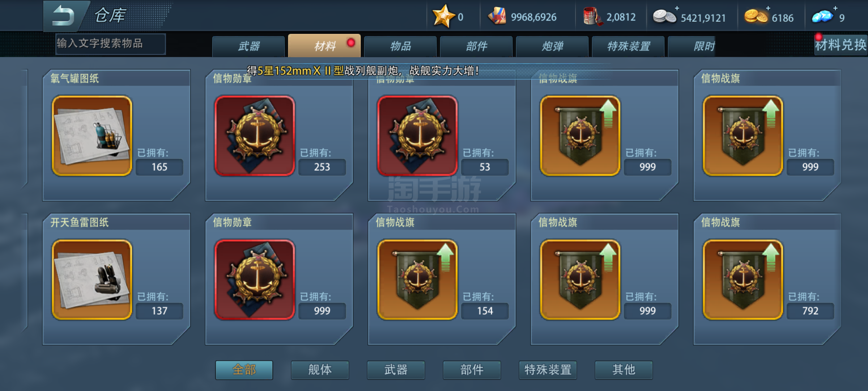The image size is (868, 391).
Task: Select the 信物战旗 flag icon with 792 owned
Action: tap(743, 279)
